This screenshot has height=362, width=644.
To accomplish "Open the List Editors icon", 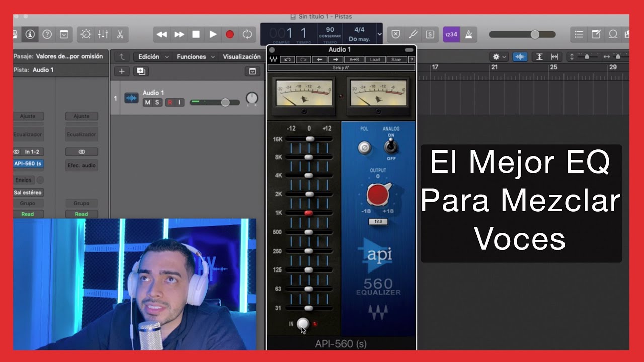I will coord(579,34).
